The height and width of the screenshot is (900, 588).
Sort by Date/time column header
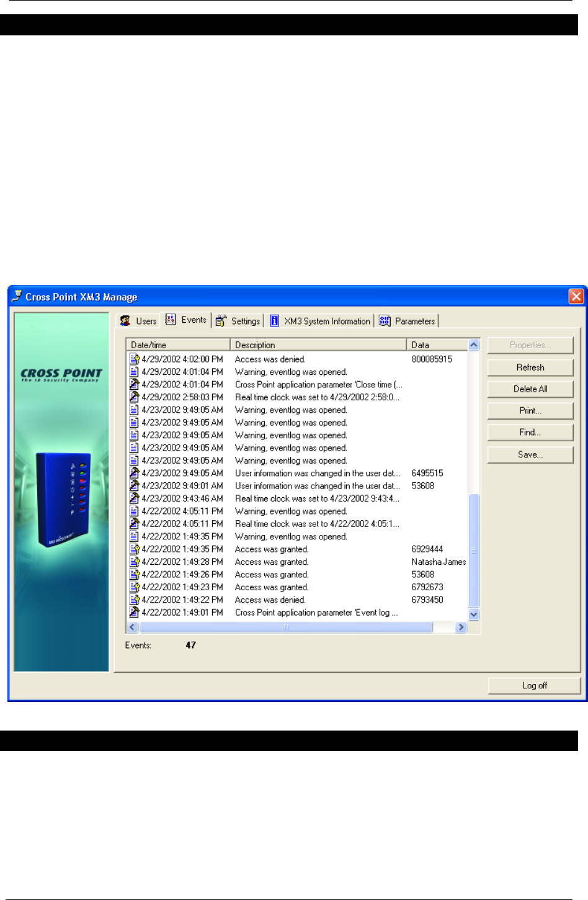coord(178,345)
